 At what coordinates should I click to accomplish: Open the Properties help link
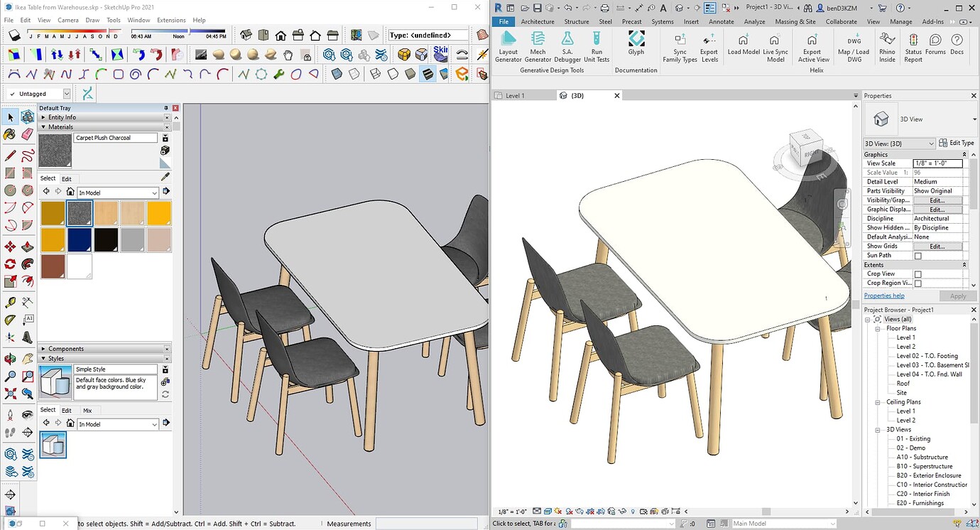[x=884, y=296]
